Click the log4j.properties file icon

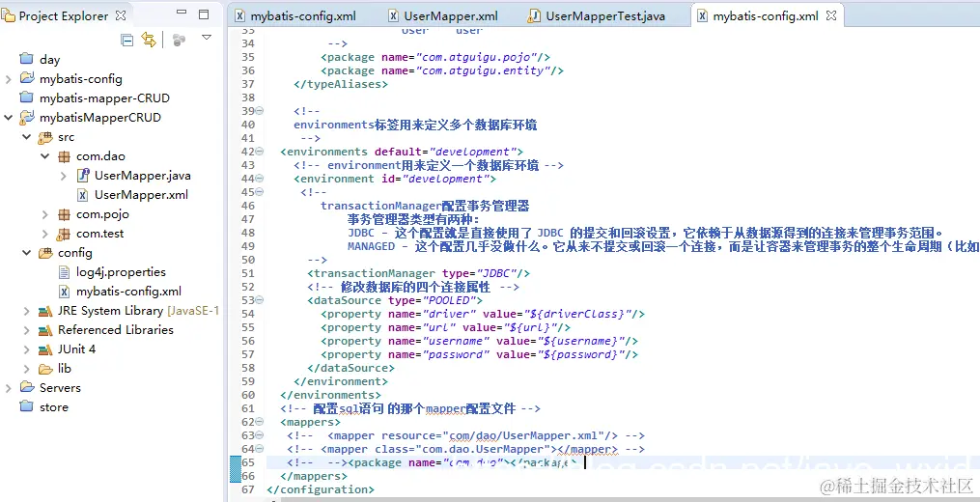(64, 272)
